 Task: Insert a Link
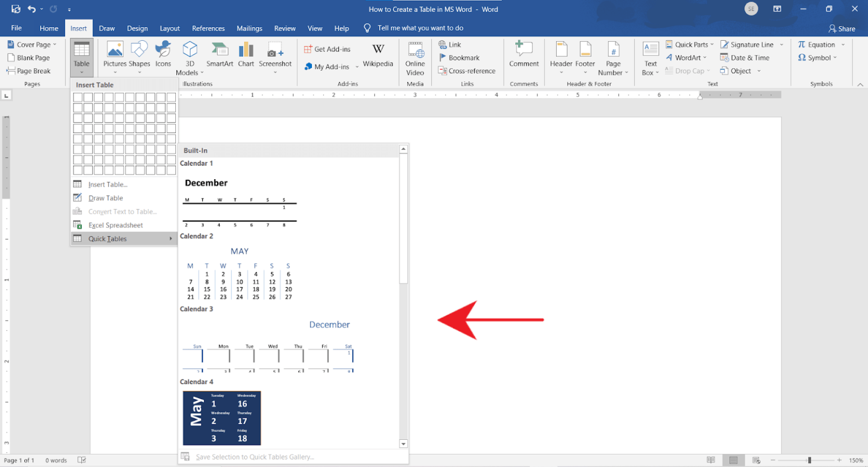pyautogui.click(x=450, y=45)
